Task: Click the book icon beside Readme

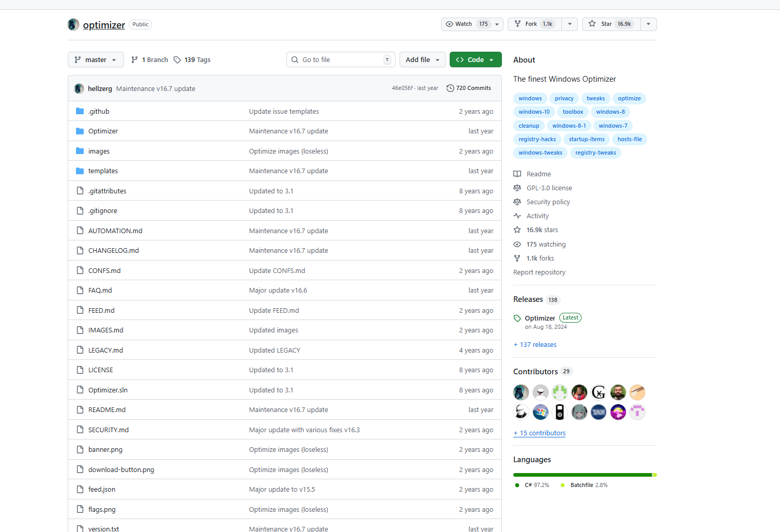Action: point(517,174)
